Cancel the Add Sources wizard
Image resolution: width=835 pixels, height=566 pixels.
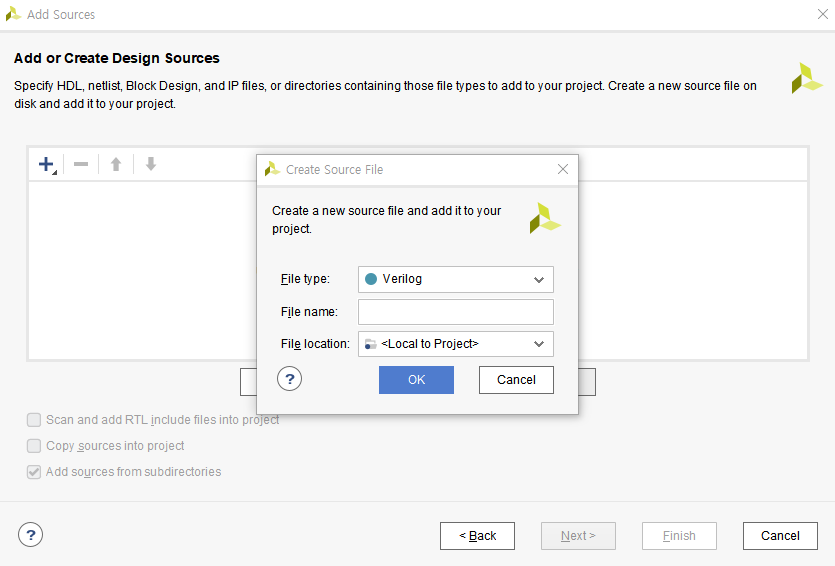pos(780,536)
